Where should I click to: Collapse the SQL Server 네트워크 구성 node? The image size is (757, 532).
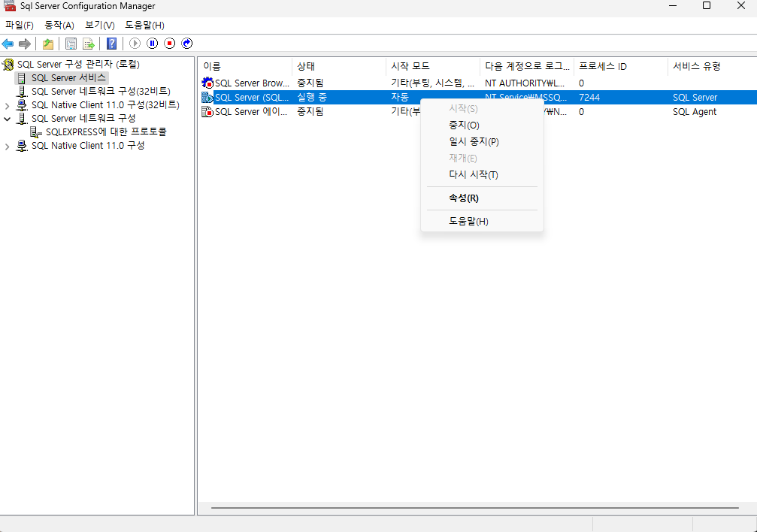7,119
